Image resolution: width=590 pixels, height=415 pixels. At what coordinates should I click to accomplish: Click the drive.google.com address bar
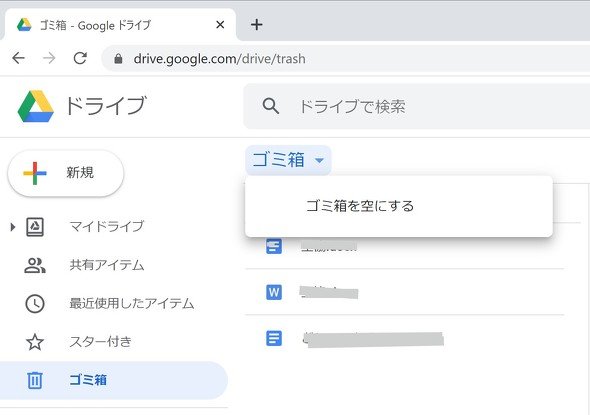click(x=345, y=59)
